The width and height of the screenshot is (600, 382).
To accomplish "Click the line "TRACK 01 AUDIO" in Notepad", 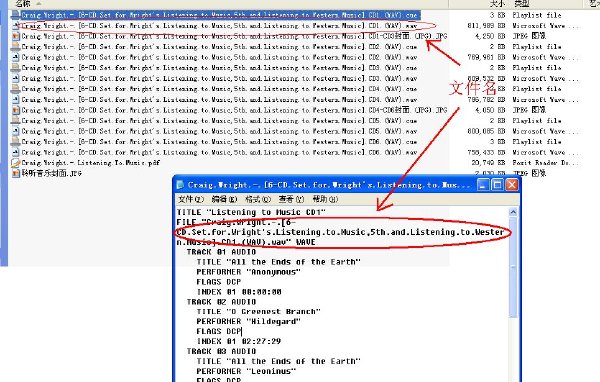I will coord(221,252).
